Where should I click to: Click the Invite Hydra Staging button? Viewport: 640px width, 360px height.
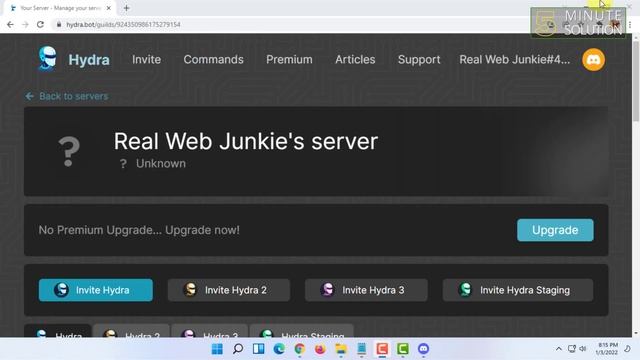(x=518, y=290)
